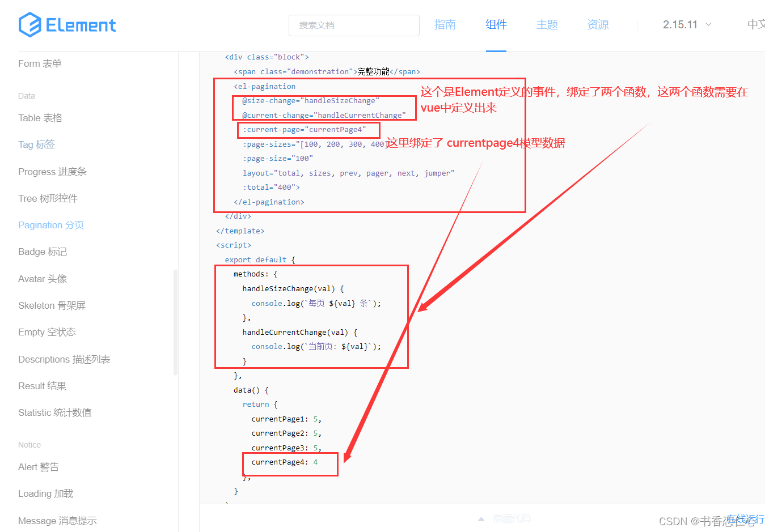Go to Table 表格 page
The image size is (765, 532).
point(40,118)
